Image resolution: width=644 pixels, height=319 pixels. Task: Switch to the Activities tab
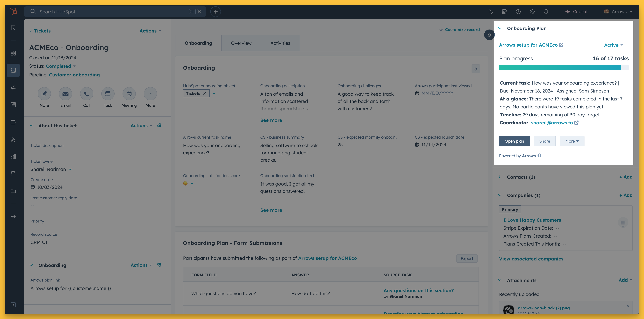tap(280, 43)
